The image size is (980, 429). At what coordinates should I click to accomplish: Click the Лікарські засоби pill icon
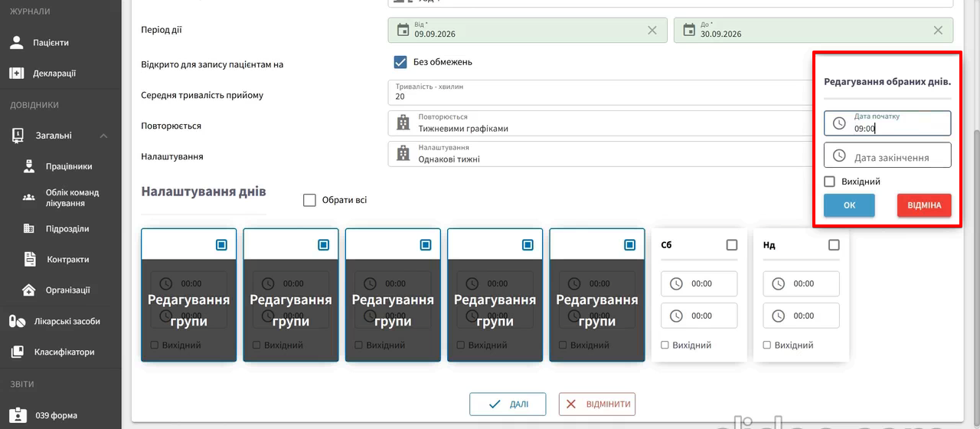pyautogui.click(x=17, y=321)
